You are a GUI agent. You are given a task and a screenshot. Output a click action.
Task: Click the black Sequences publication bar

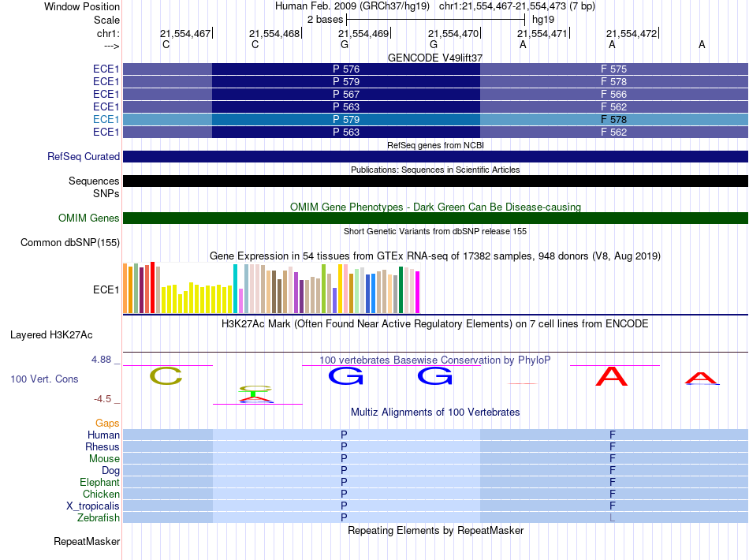coord(436,181)
